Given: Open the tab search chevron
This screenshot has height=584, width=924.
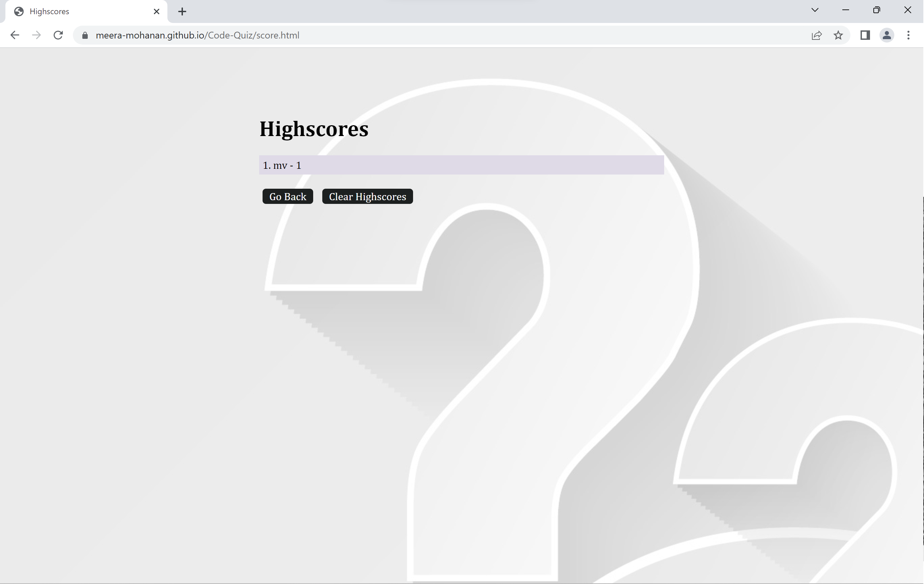Looking at the screenshot, I should [815, 10].
